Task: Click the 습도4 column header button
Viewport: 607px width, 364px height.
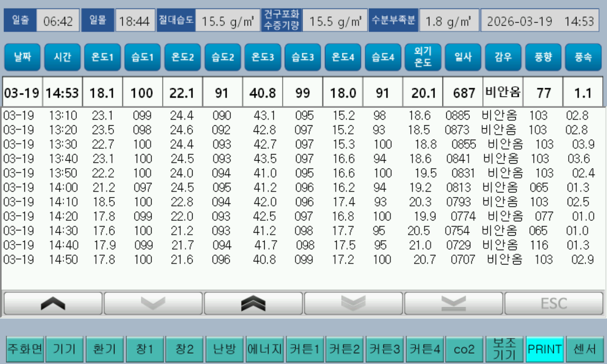Action: click(x=383, y=57)
